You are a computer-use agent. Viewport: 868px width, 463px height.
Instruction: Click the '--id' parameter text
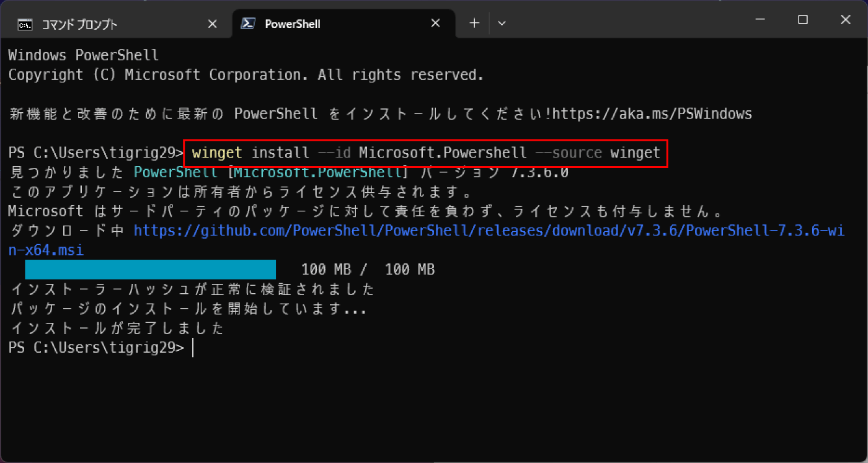click(x=334, y=152)
